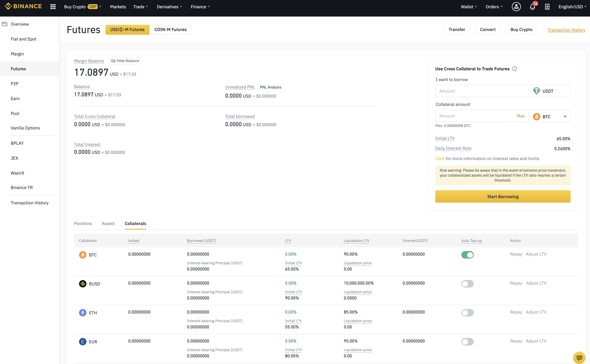Open Fiat and Spot in sidebar
The width and height of the screenshot is (590, 364).
coord(24,39)
